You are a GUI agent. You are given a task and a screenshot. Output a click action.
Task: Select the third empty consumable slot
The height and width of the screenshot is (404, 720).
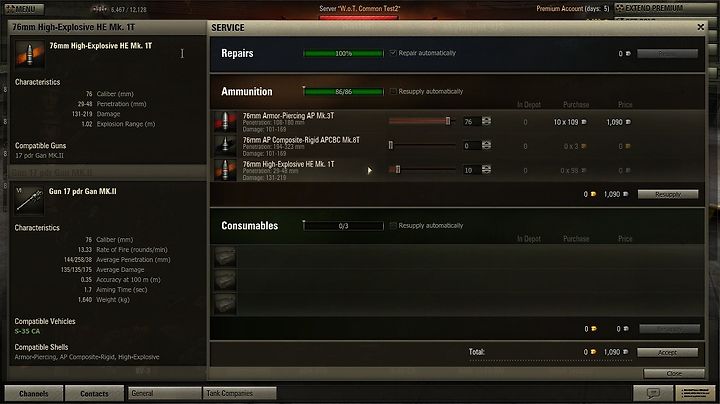[225, 303]
